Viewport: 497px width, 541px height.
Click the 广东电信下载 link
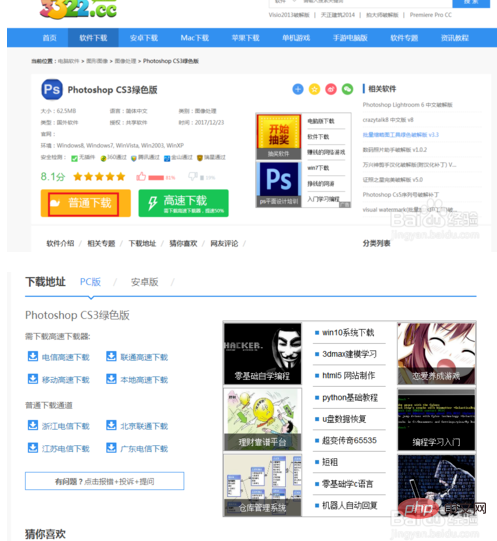tap(144, 449)
